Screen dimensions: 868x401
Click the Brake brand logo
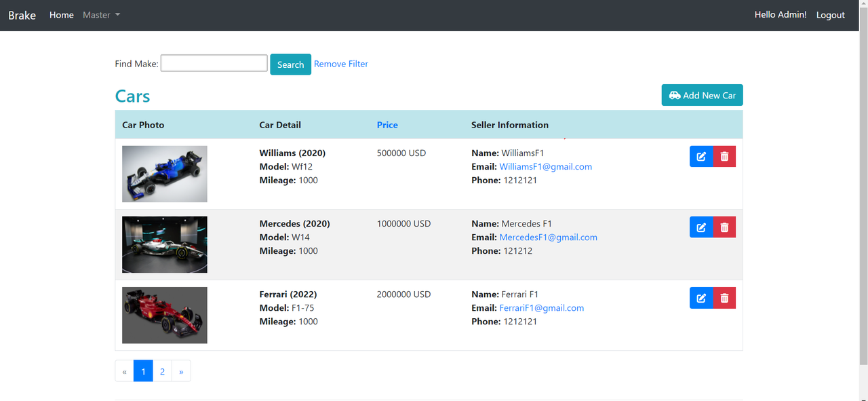pos(22,15)
